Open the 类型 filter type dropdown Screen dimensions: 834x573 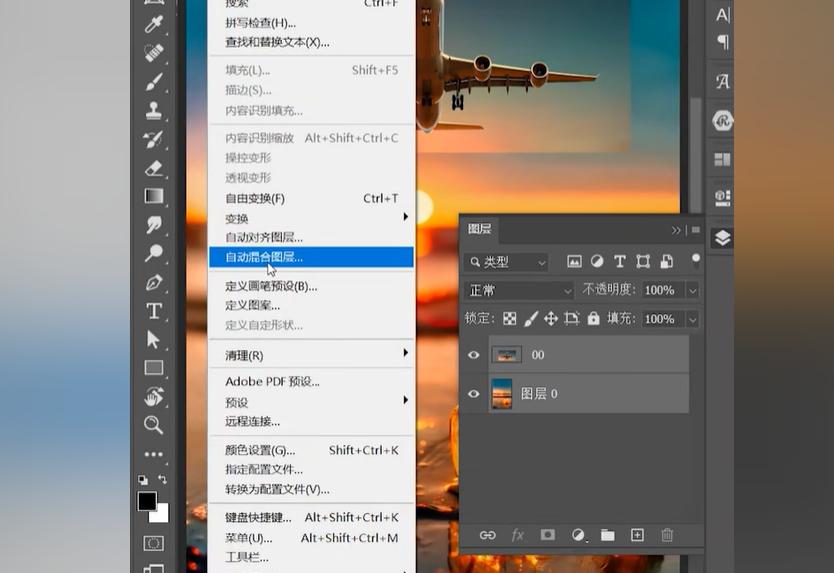[506, 262]
